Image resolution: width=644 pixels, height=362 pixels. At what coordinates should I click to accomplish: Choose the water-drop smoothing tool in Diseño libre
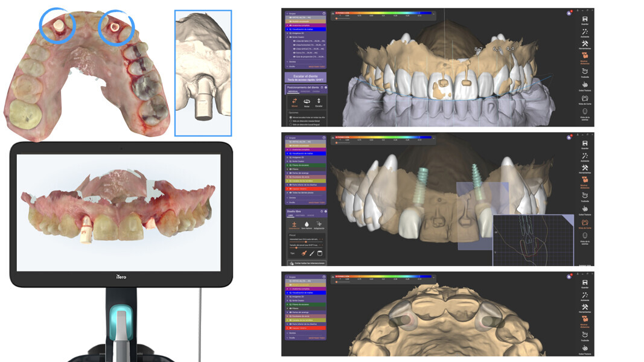[x=307, y=223]
